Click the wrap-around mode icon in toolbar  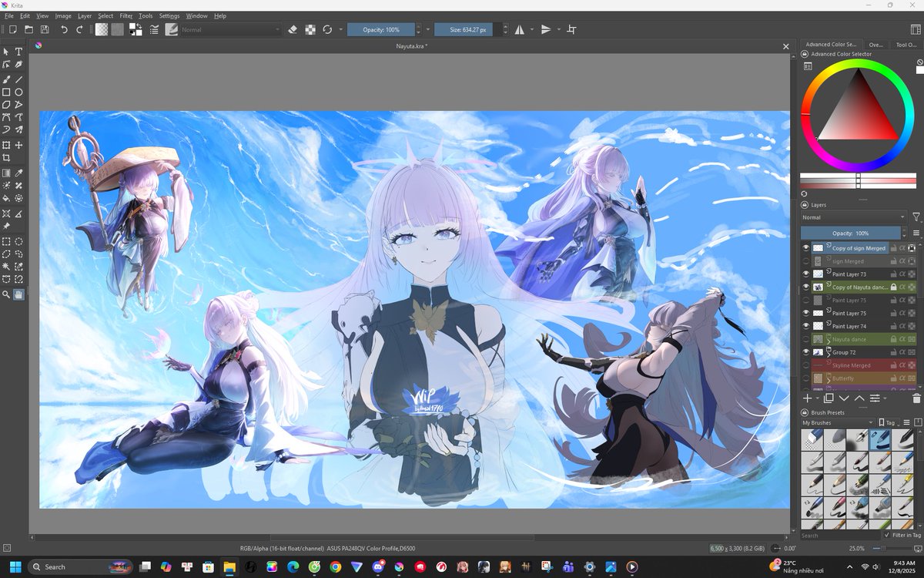(571, 29)
